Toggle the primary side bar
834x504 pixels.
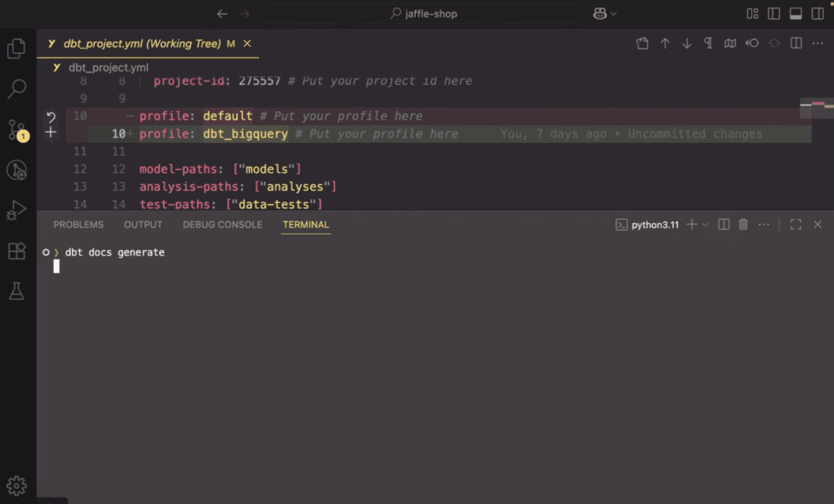coord(774,14)
